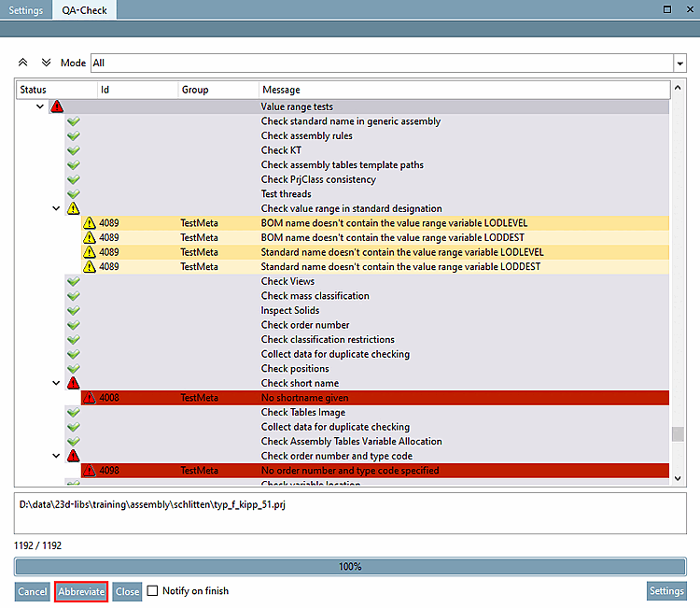Click the file path text box
This screenshot has width=700, height=608.
(x=350, y=514)
